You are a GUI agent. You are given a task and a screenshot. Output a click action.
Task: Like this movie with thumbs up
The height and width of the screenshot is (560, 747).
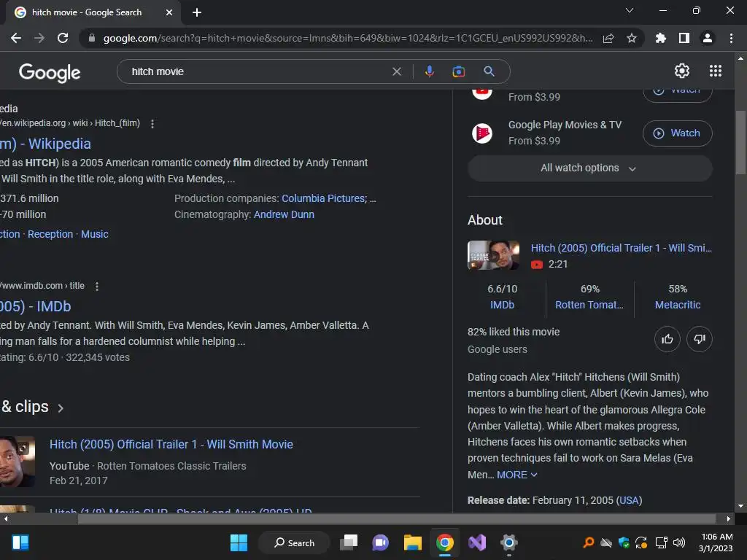tap(667, 339)
